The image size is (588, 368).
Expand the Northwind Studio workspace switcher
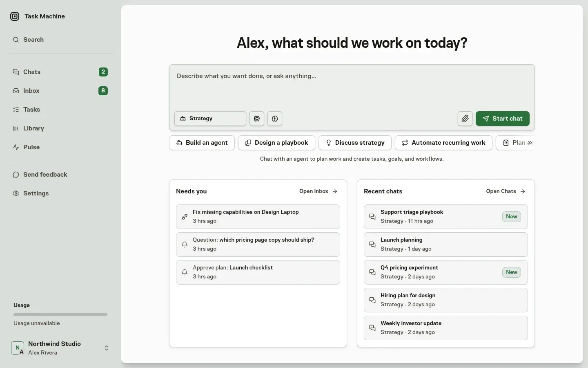[x=60, y=348]
